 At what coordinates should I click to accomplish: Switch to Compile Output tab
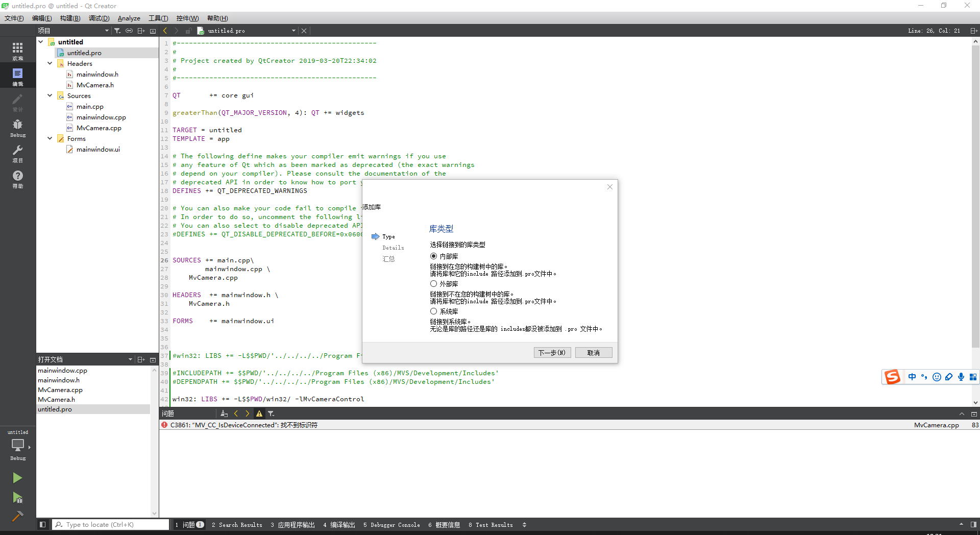click(339, 525)
